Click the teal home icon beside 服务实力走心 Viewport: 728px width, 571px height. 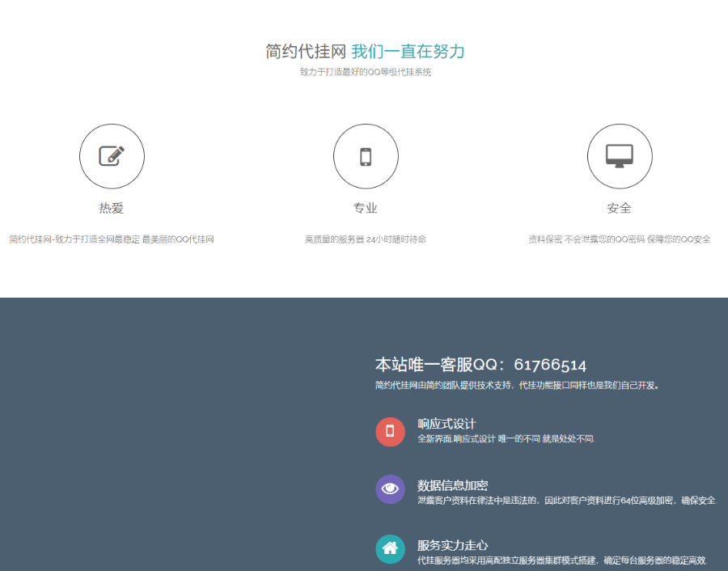[390, 548]
